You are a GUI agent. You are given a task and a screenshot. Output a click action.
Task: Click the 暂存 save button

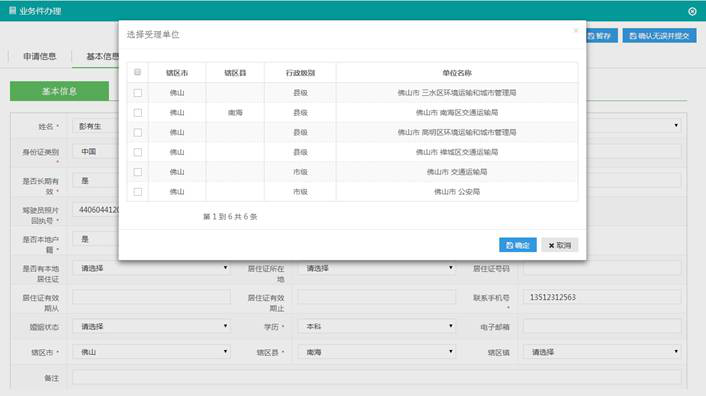pyautogui.click(x=600, y=36)
